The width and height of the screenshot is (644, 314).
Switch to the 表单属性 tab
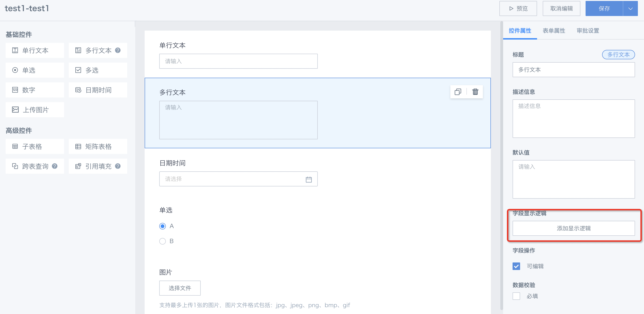click(x=554, y=31)
